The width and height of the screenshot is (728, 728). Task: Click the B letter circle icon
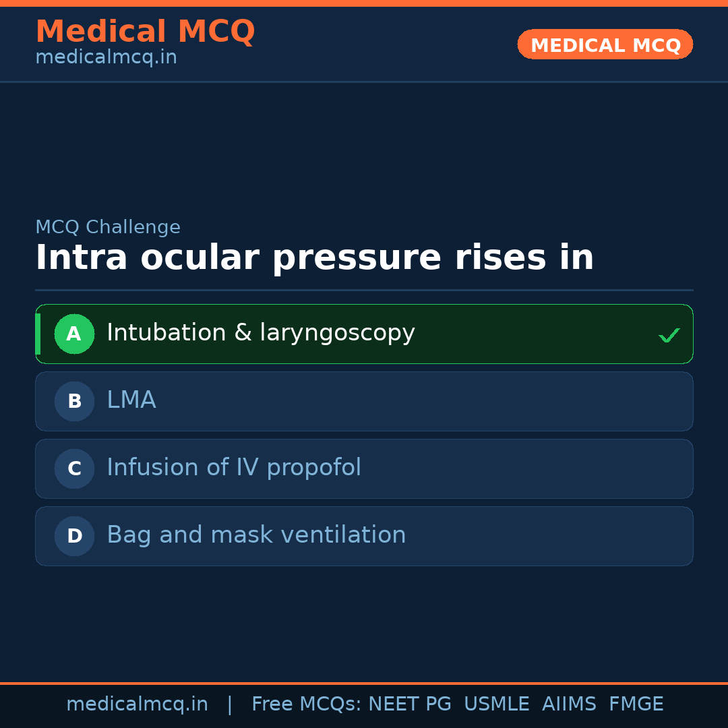point(74,401)
